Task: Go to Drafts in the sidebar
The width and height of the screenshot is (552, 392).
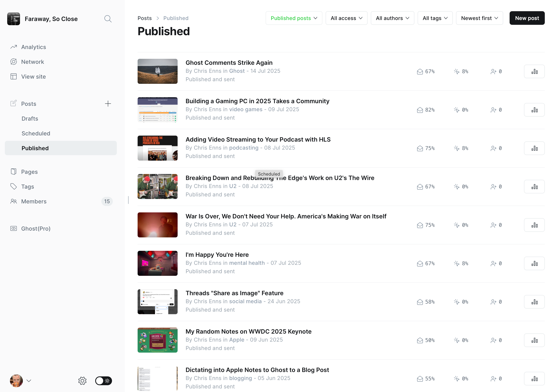Action: pyautogui.click(x=30, y=119)
